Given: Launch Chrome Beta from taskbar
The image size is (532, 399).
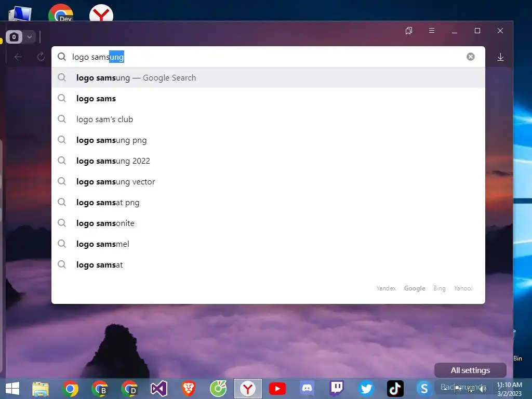Looking at the screenshot, I should pos(100,389).
